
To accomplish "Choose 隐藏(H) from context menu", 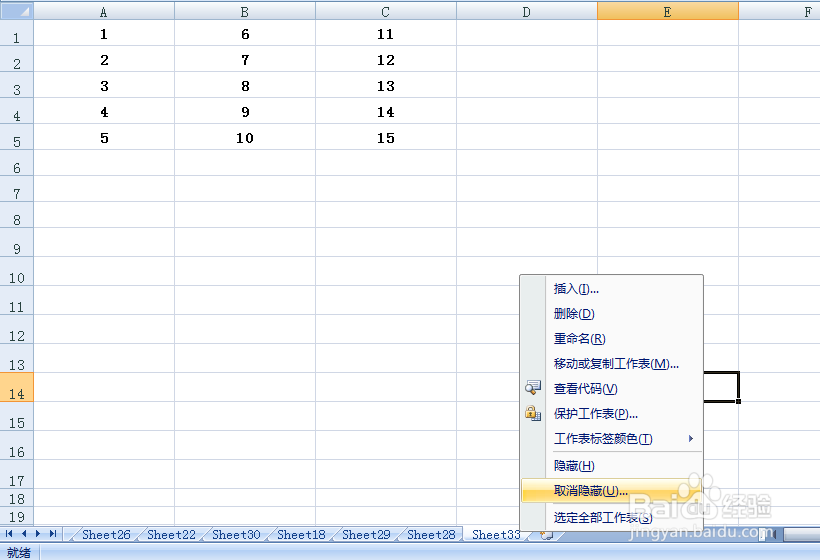I will coord(612,466).
